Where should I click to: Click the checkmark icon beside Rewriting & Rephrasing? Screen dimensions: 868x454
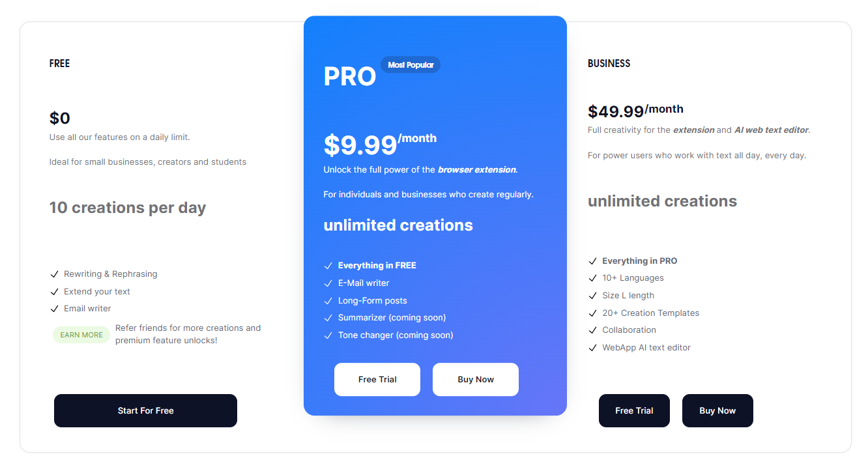tap(55, 274)
